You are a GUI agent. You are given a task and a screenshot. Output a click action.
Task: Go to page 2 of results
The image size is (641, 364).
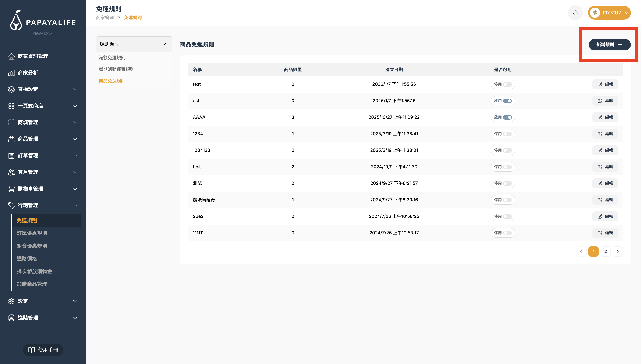(x=605, y=252)
